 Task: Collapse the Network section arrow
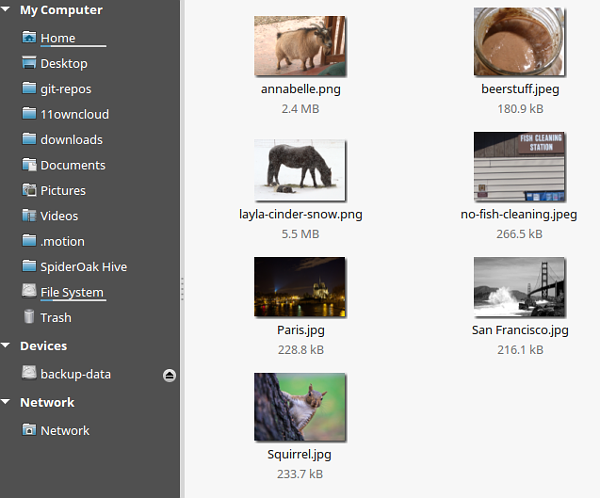click(8, 403)
